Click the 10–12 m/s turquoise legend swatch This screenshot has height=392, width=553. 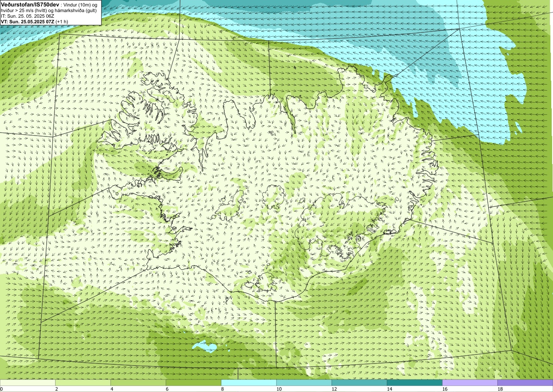(x=304, y=383)
